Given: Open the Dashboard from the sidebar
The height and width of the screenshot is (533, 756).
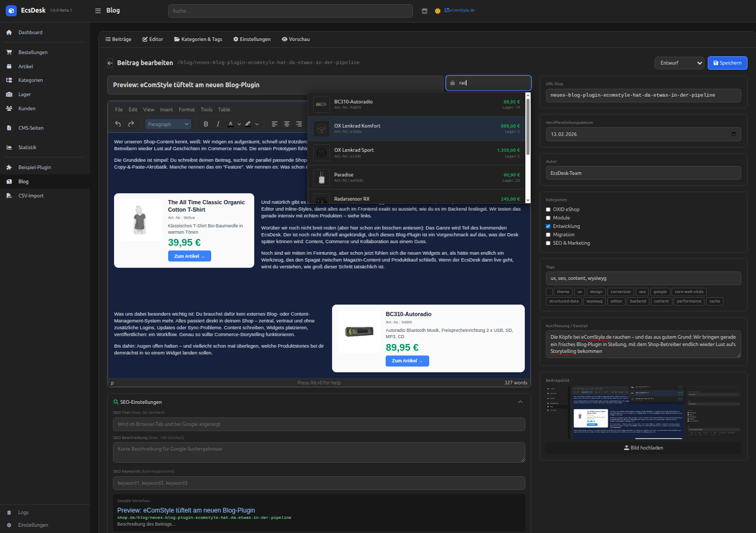Looking at the screenshot, I should [30, 32].
